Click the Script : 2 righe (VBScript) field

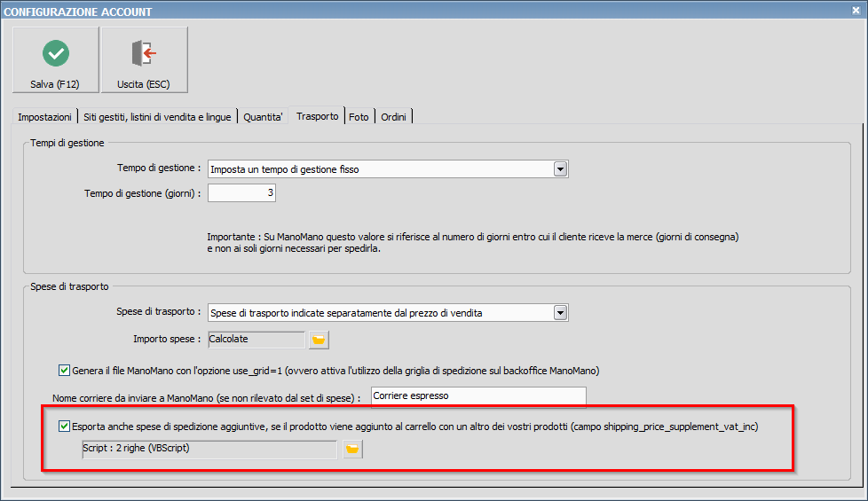click(209, 449)
